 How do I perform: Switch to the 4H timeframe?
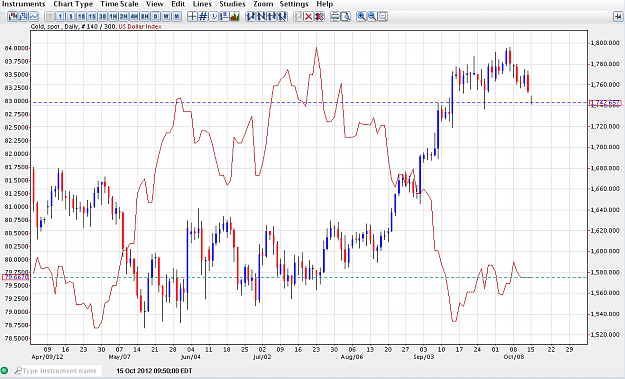point(134,16)
